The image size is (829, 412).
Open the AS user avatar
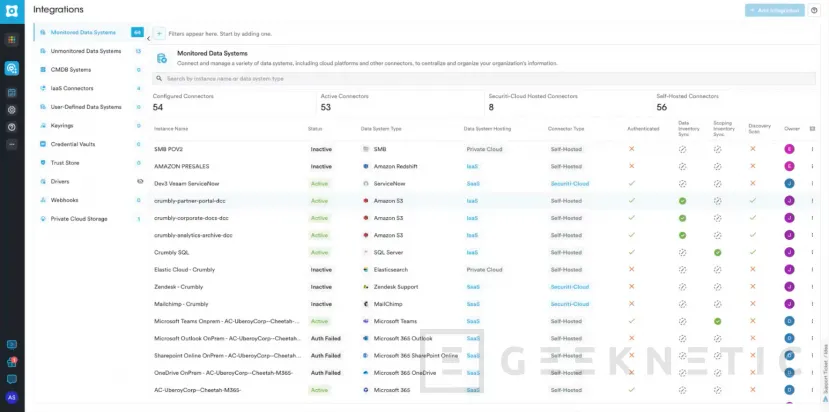coord(12,397)
